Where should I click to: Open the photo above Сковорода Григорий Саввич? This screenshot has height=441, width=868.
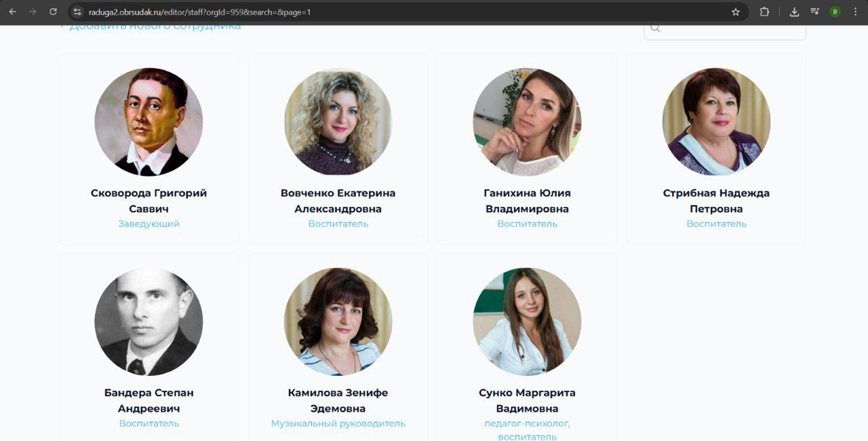click(149, 121)
